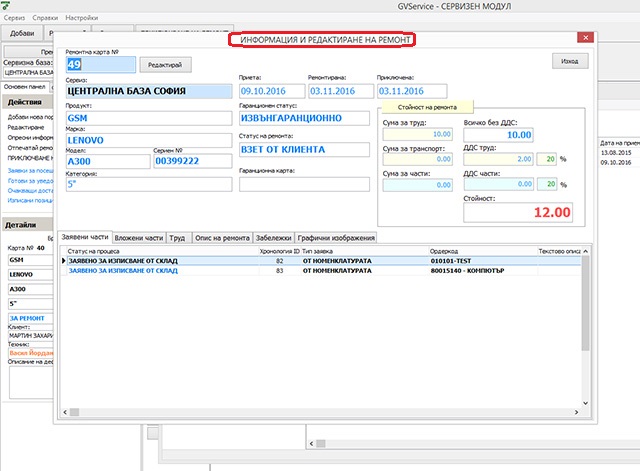640x471 pixels.
Task: Click the chronology ID 83 cell
Action: 280,271
